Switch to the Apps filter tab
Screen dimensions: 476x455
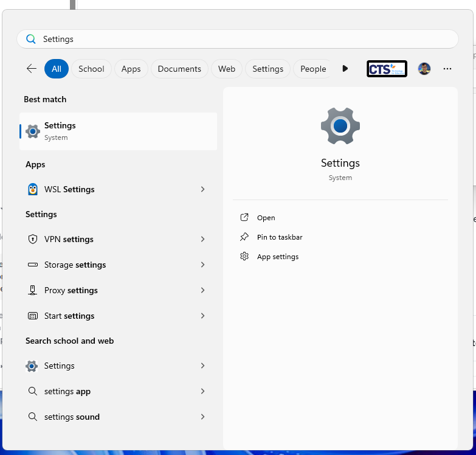(x=131, y=69)
